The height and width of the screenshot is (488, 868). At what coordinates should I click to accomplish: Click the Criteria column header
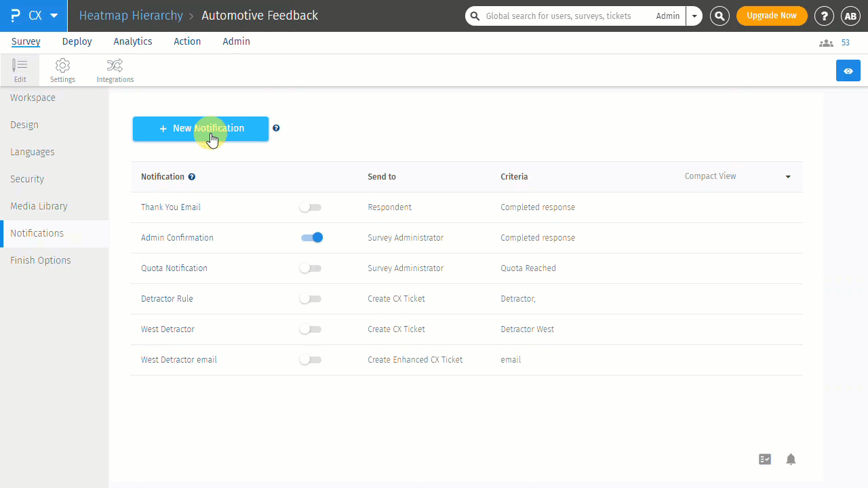[514, 177]
